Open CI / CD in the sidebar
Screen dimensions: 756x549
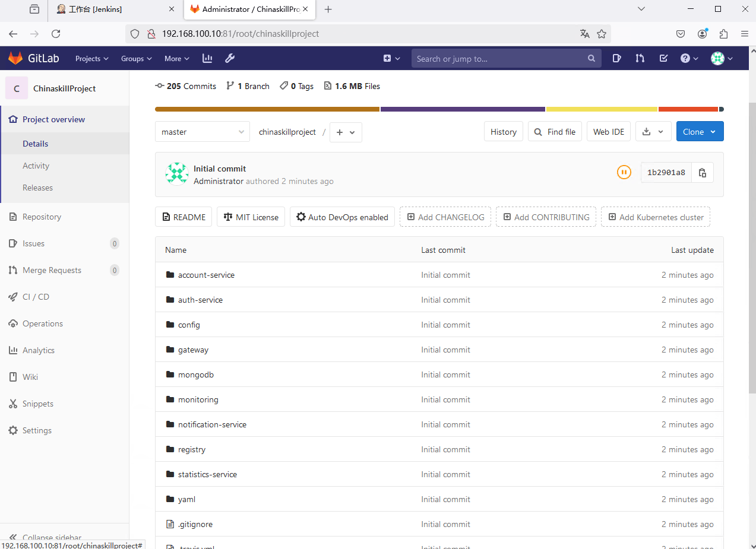[x=36, y=297]
